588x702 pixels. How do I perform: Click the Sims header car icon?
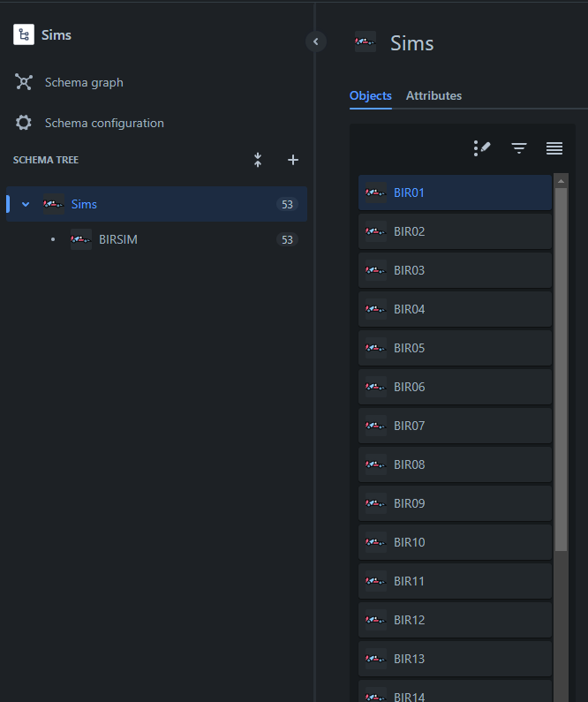366,42
